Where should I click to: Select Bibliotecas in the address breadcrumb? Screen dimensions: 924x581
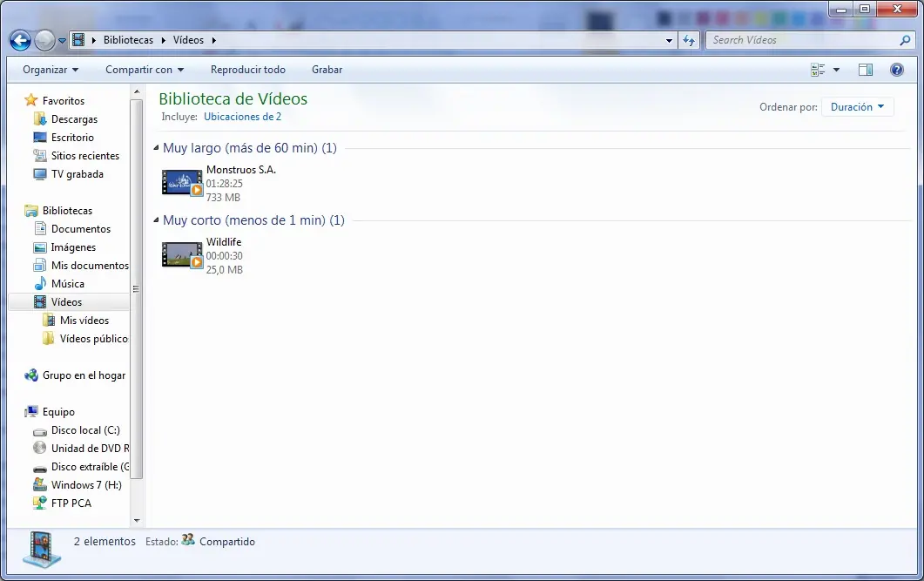(128, 40)
